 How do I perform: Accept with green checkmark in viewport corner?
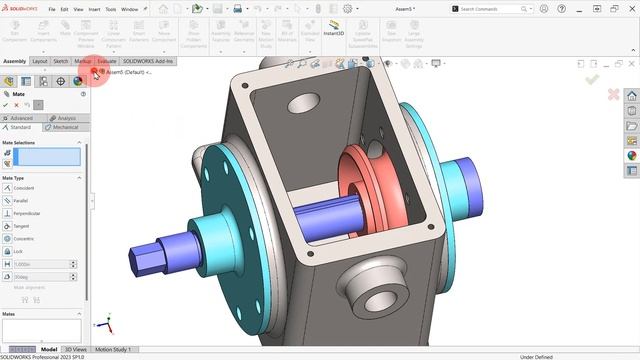(x=592, y=79)
